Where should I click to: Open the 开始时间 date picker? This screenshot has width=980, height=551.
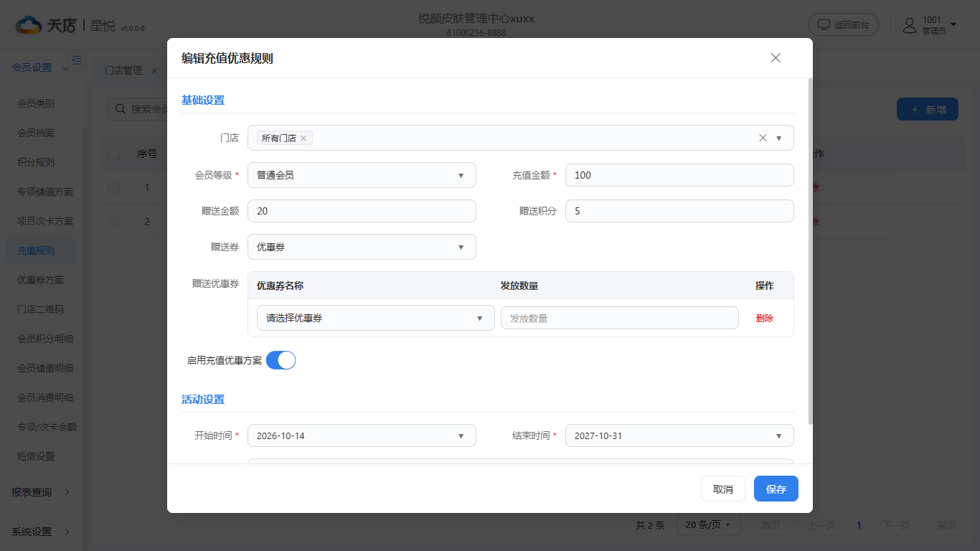(x=362, y=435)
